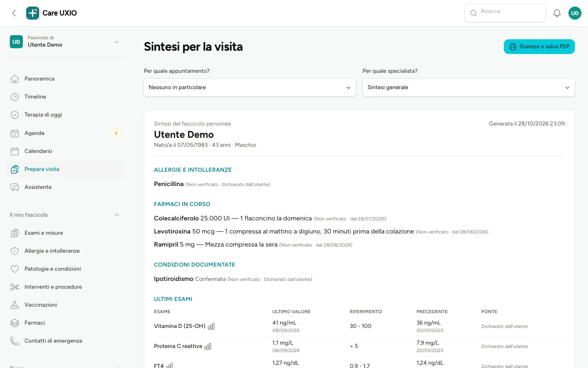The width and height of the screenshot is (588, 368).
Task: Show the Proteina C reattiva chart icon
Action: coord(208,346)
